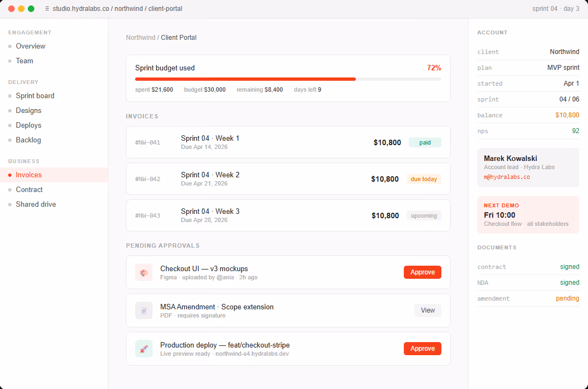Click MSA Amendment · Scope extension title
The image size is (588, 389).
click(217, 307)
